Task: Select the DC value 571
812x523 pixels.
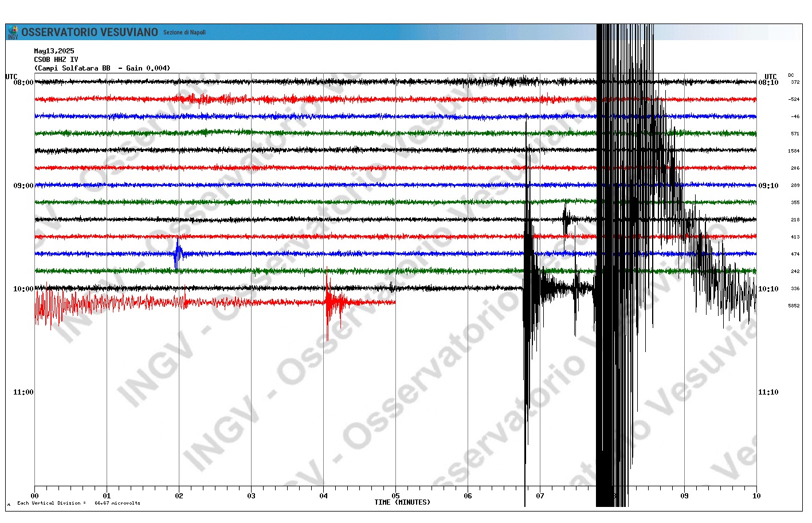Action: tap(795, 134)
